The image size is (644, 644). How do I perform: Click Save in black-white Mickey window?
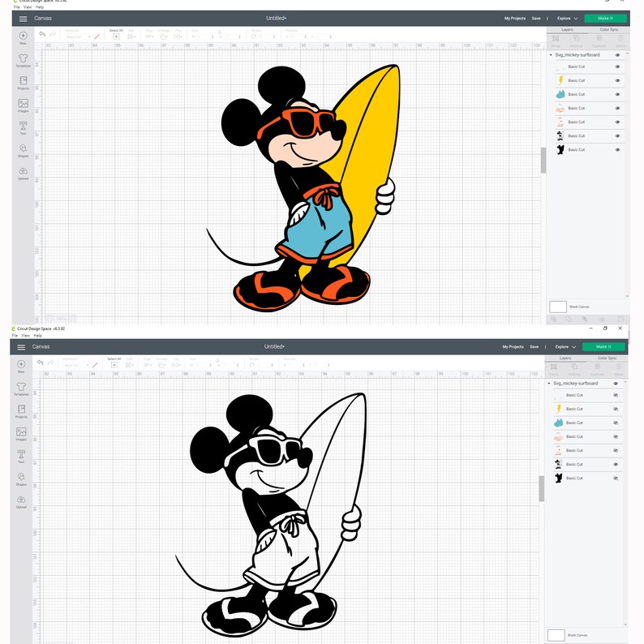pyautogui.click(x=534, y=347)
